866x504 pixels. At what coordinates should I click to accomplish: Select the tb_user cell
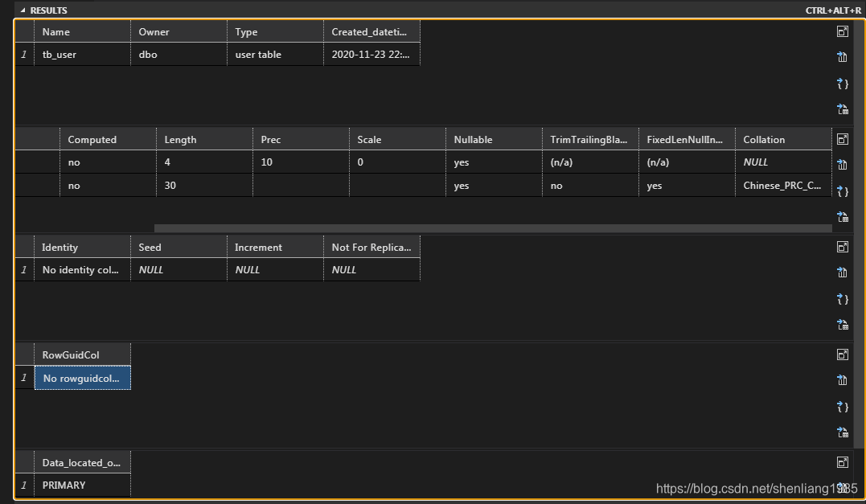click(82, 54)
